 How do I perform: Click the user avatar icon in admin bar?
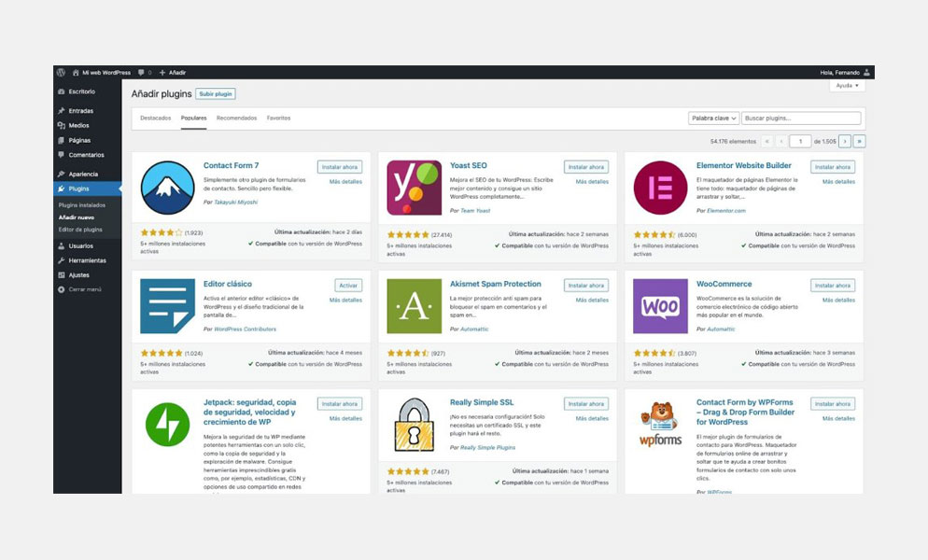click(866, 73)
